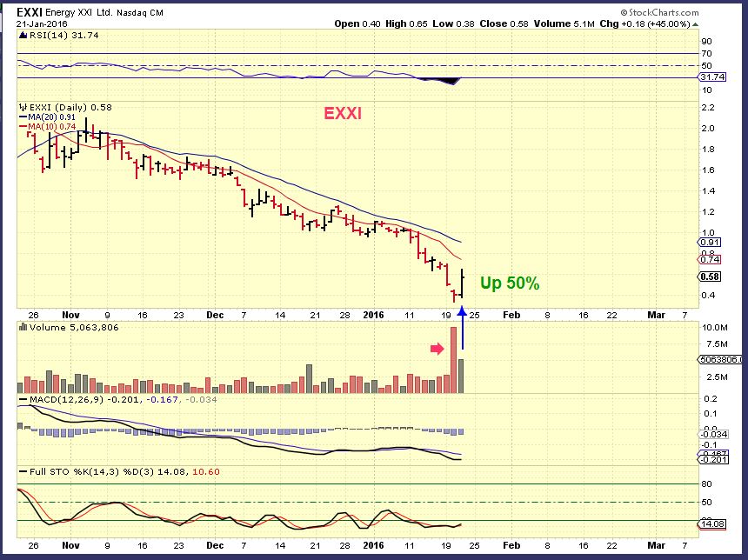Click the Volume 5,063,806 panel label

(x=74, y=327)
